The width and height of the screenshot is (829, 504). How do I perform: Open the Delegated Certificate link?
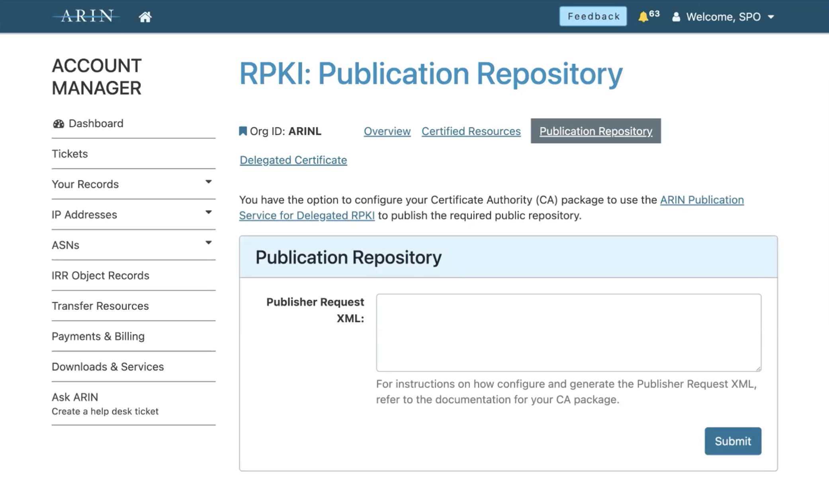tap(293, 160)
